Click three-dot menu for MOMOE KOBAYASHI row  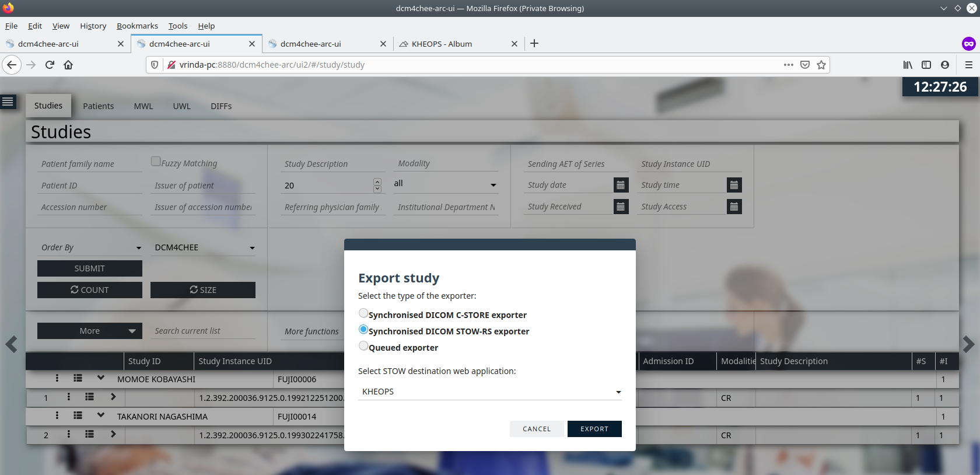[x=57, y=378]
